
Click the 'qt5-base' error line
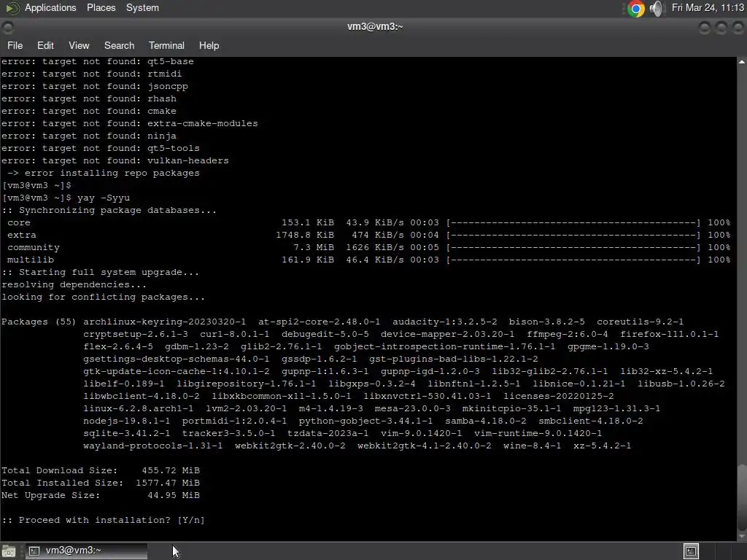[98, 61]
